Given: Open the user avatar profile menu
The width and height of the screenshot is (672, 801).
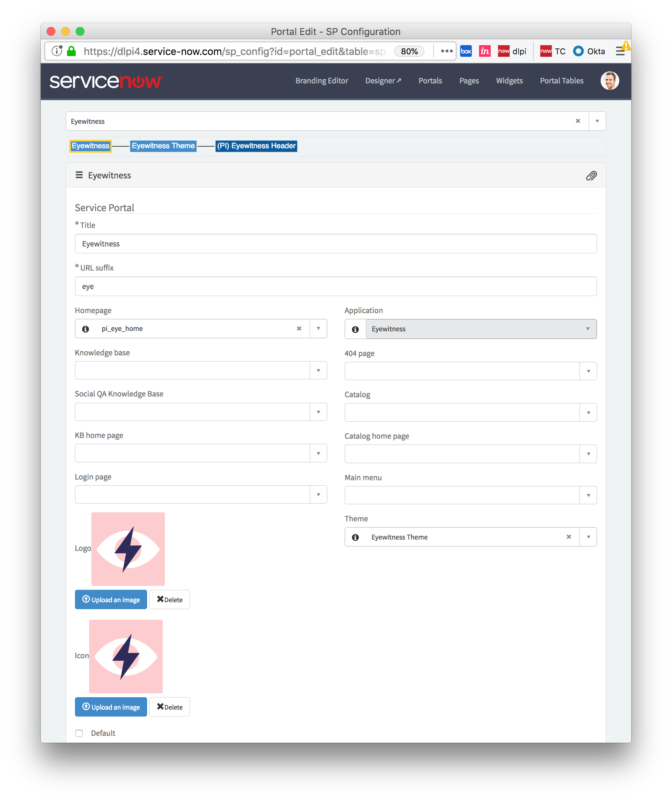Looking at the screenshot, I should [x=609, y=80].
